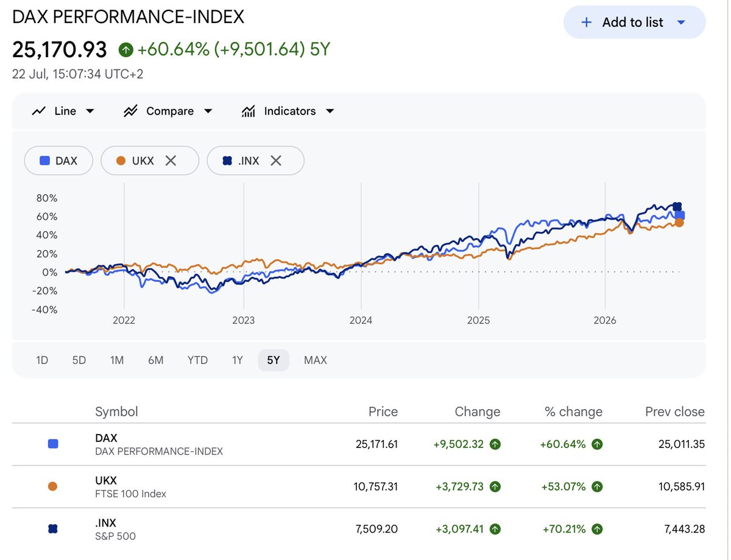Click the up arrow next to +53.07%
The width and height of the screenshot is (731, 560).
(x=597, y=487)
